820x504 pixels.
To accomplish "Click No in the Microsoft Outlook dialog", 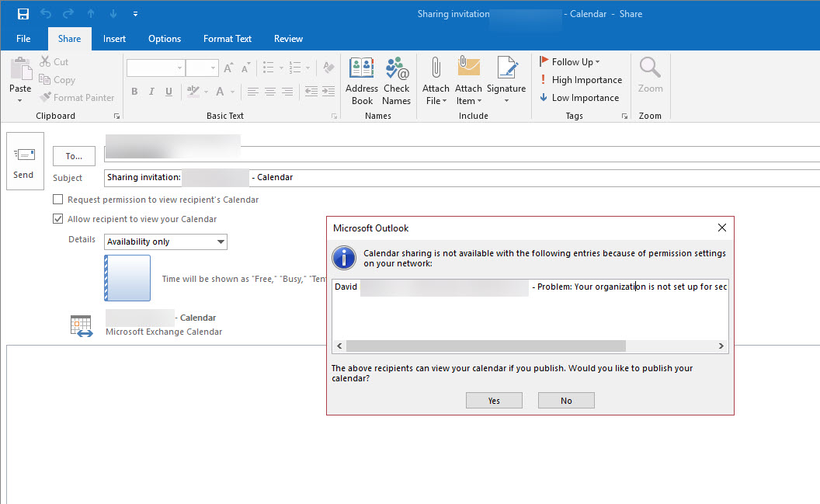I will click(x=566, y=401).
